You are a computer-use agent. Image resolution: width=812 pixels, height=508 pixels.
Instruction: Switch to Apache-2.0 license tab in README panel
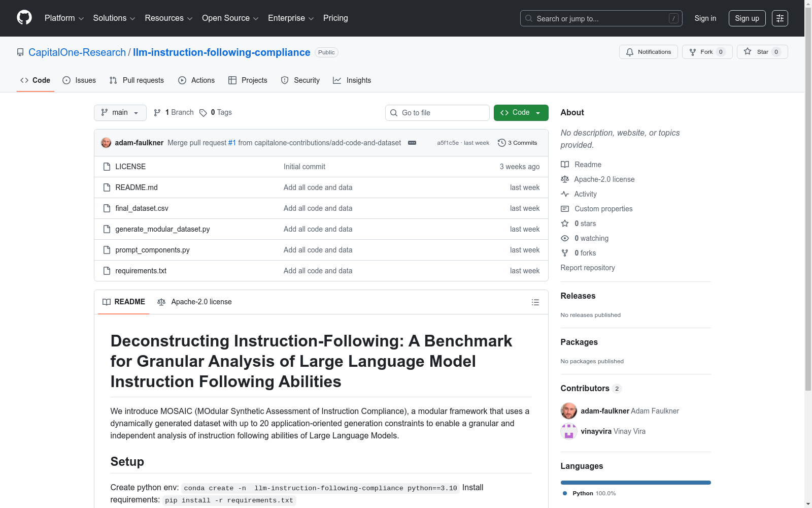click(195, 302)
